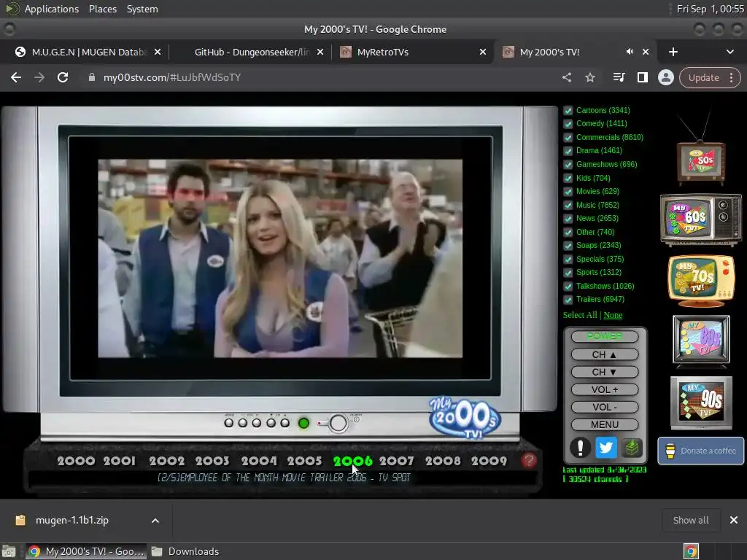Select the year 2000 on the TV base
This screenshot has width=747, height=560.
(x=76, y=461)
